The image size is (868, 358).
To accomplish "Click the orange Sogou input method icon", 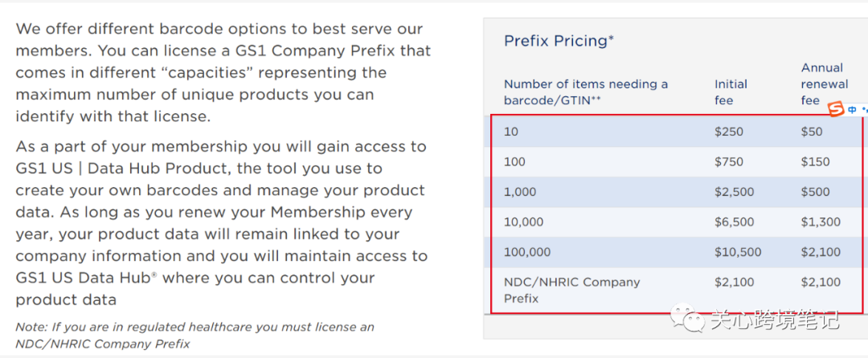I will [x=836, y=109].
